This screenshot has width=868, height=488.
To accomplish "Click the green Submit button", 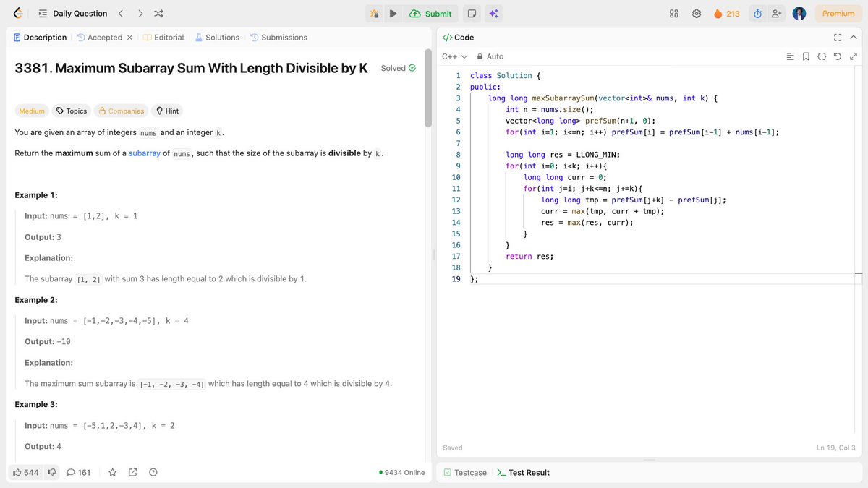I will tap(431, 13).
